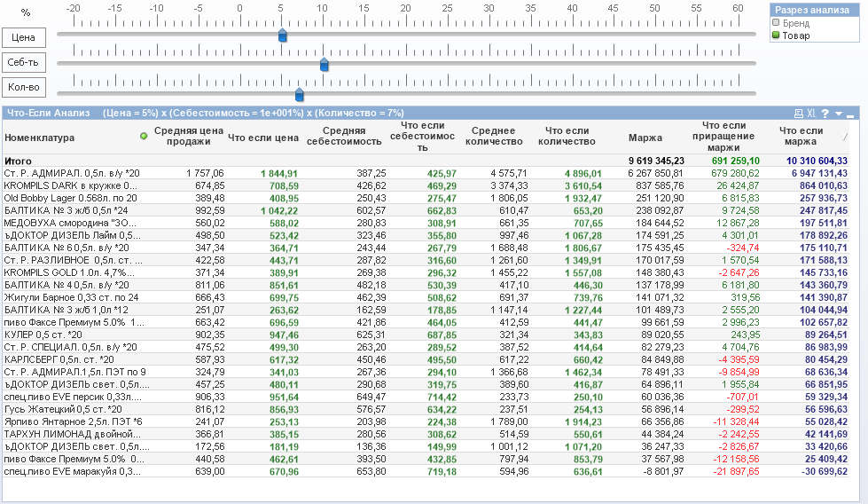
Task: Open help with the question mark icon
Action: click(825, 114)
